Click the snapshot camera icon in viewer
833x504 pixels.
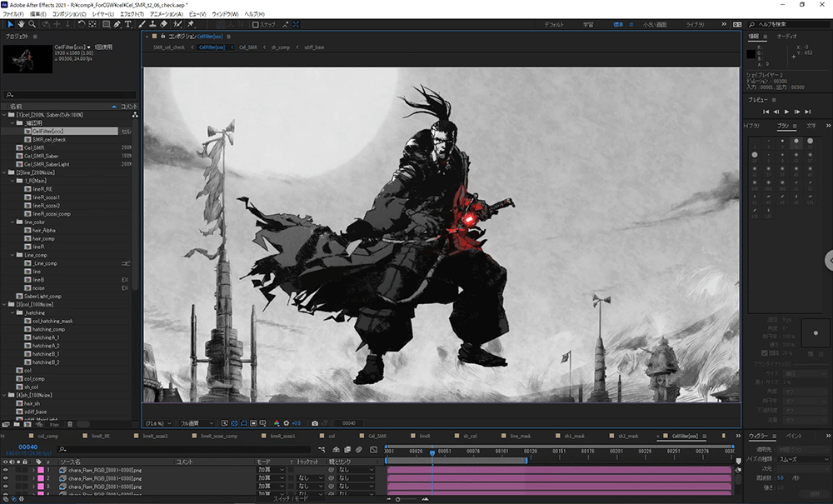click(x=315, y=423)
